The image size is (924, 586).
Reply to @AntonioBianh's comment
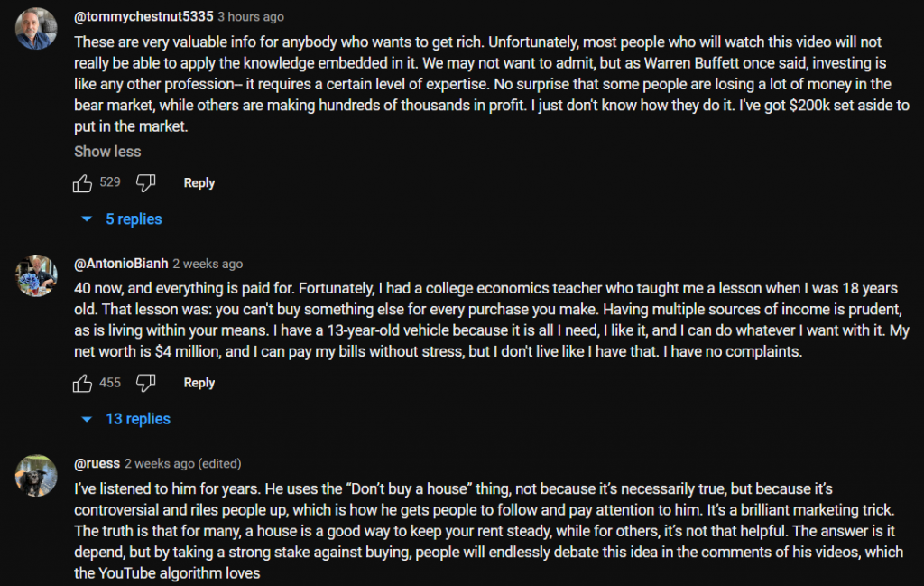click(x=199, y=383)
